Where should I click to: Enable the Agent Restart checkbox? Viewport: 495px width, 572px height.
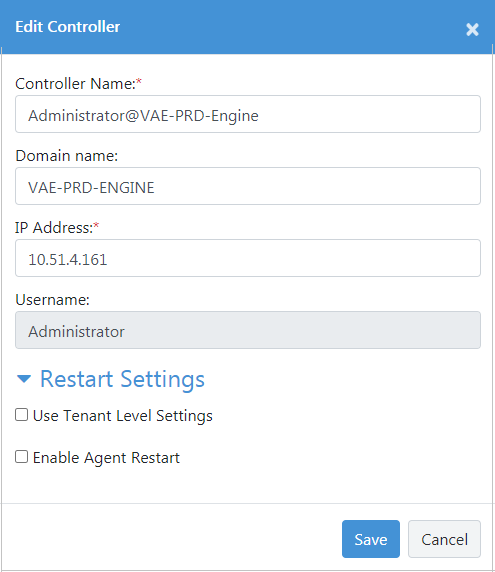pyautogui.click(x=22, y=456)
